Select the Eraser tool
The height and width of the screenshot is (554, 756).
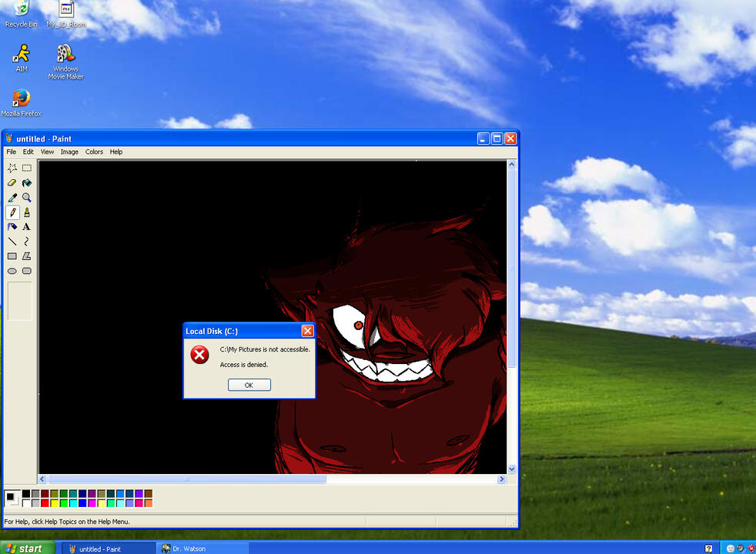point(12,183)
